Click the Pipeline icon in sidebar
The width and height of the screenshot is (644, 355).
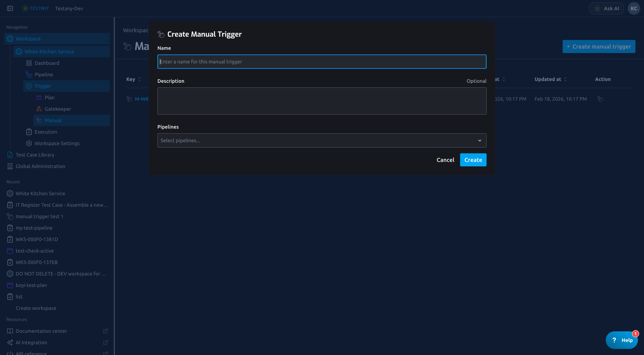tap(29, 75)
